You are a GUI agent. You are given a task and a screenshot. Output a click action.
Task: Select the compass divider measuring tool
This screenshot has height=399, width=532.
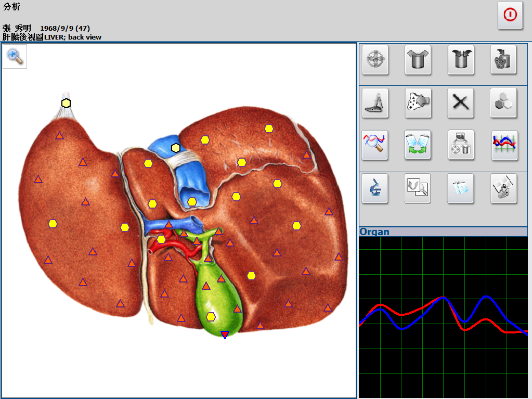375,102
